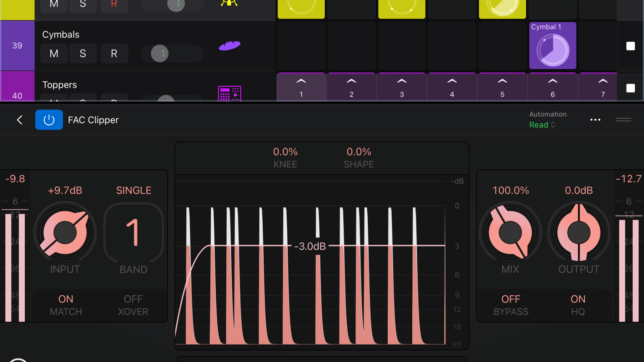Mute the Cymbals track
644x362 pixels.
pos(54,53)
